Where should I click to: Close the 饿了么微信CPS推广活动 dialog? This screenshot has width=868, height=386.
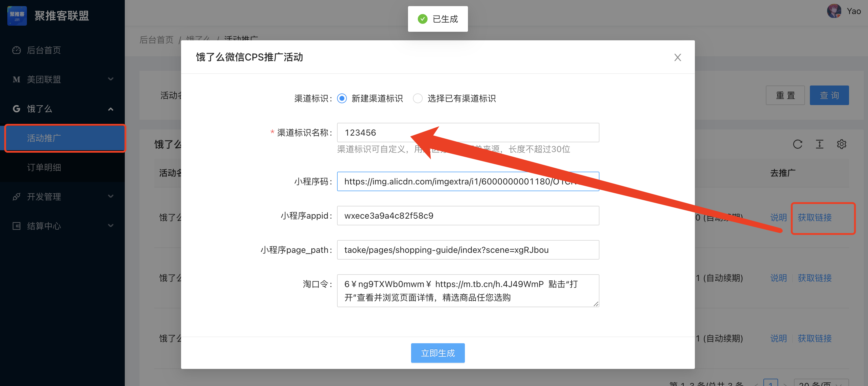tap(677, 57)
